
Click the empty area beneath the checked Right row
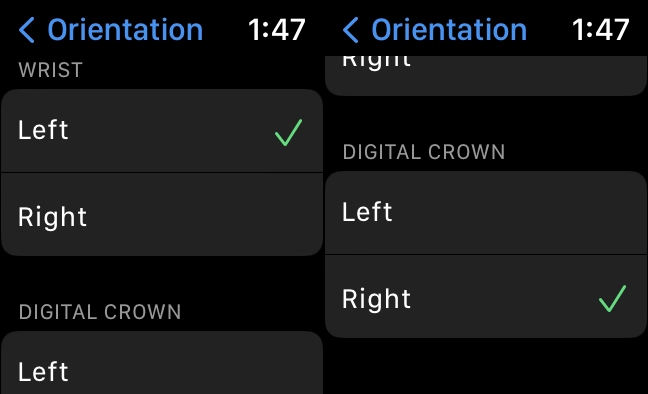coord(486,366)
